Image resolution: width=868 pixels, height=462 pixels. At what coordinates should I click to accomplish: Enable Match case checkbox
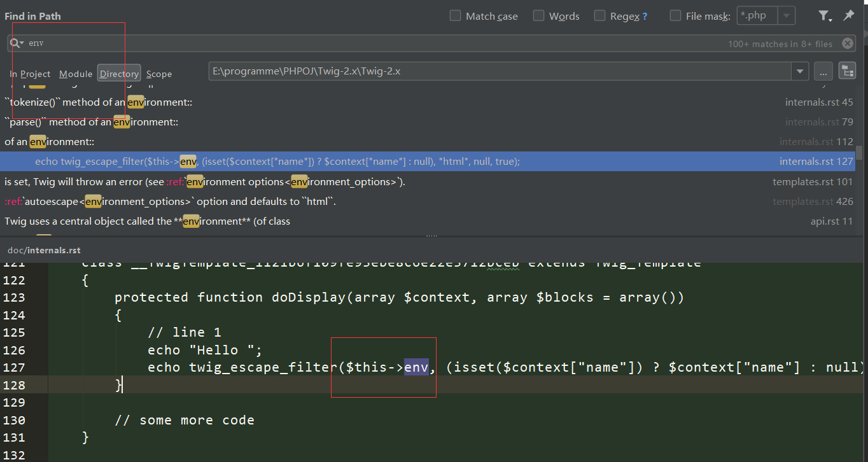[x=456, y=16]
